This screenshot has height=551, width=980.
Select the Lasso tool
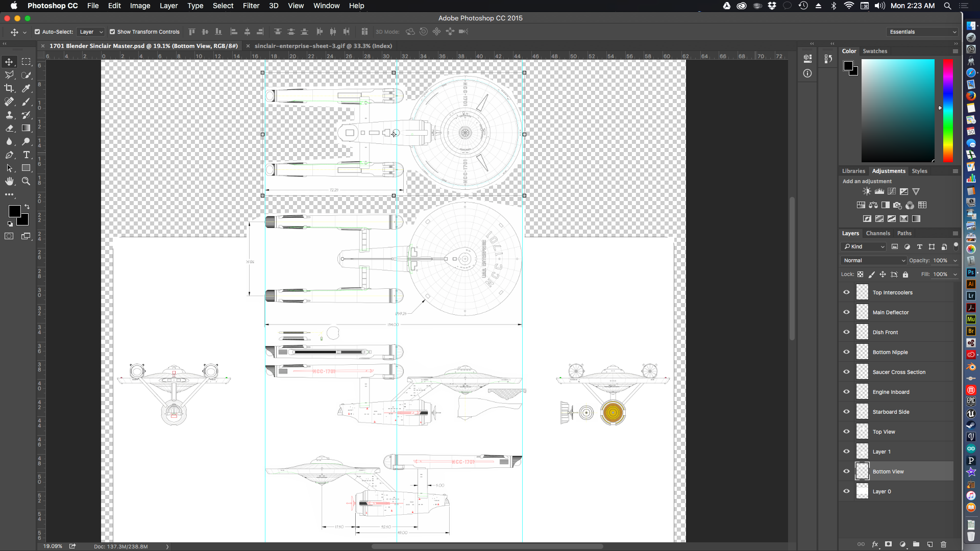[x=9, y=75]
